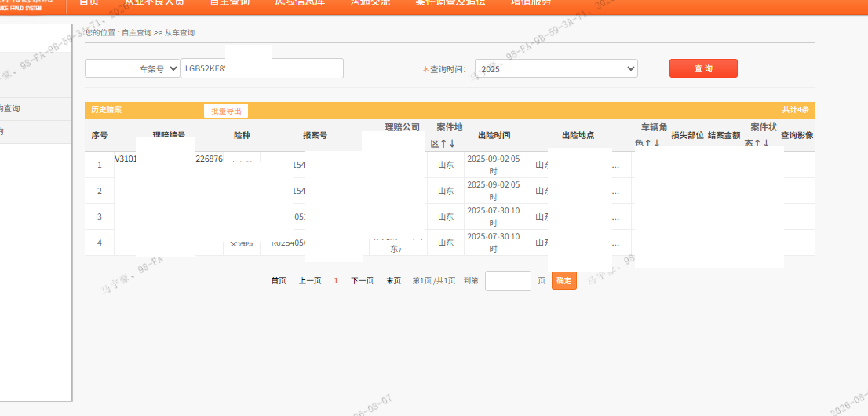This screenshot has width=868, height=416.
Task: Click 山东 in row 3 案件地区 column
Action: coord(446,217)
